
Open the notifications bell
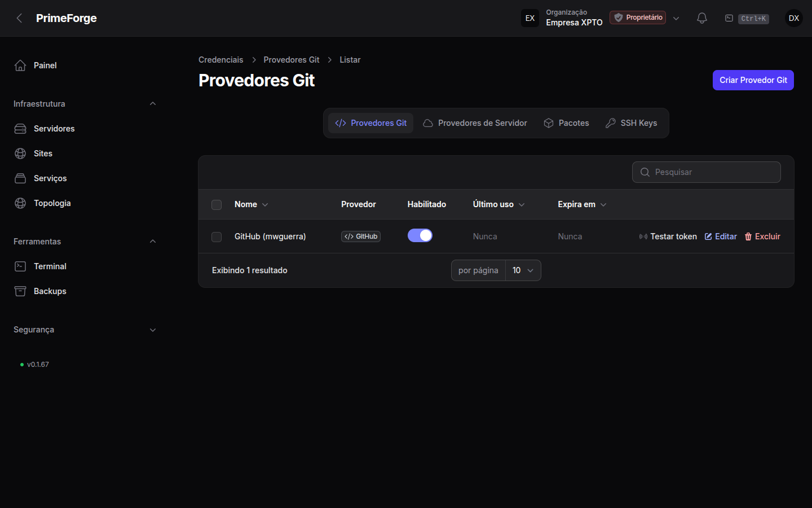702,18
